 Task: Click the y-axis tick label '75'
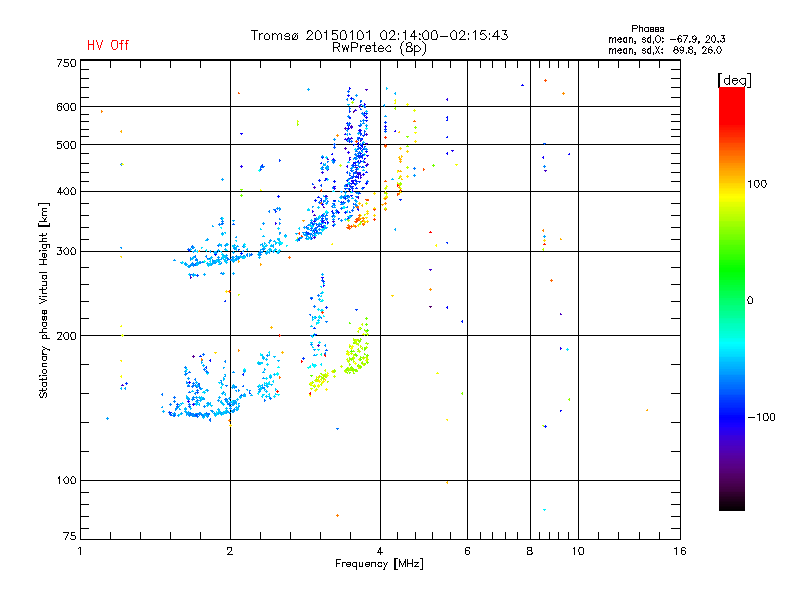pos(70,536)
